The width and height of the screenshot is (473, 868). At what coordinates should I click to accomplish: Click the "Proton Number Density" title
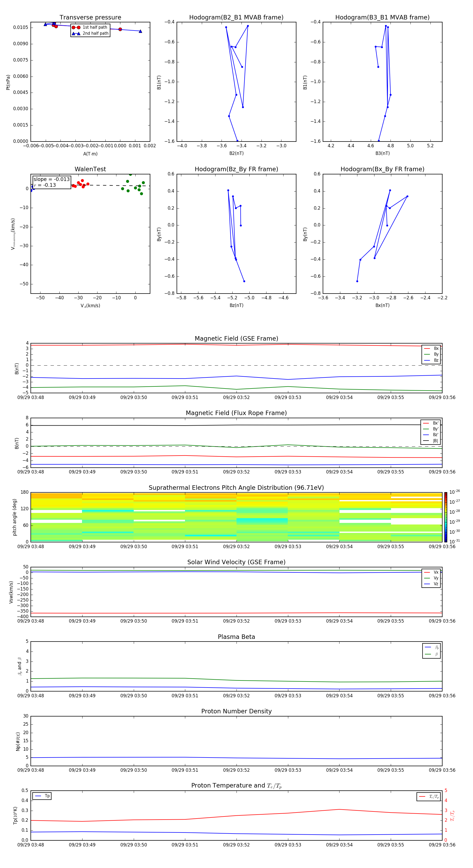pos(236,711)
